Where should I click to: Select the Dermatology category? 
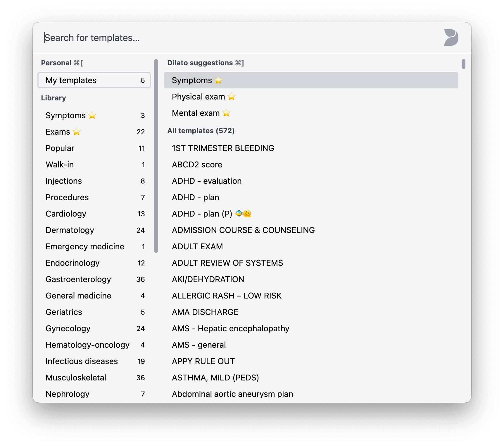coord(70,230)
